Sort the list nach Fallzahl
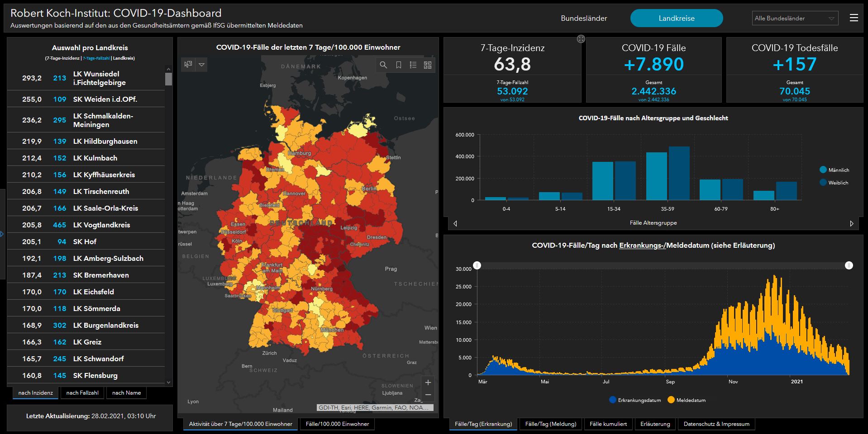 (x=82, y=393)
